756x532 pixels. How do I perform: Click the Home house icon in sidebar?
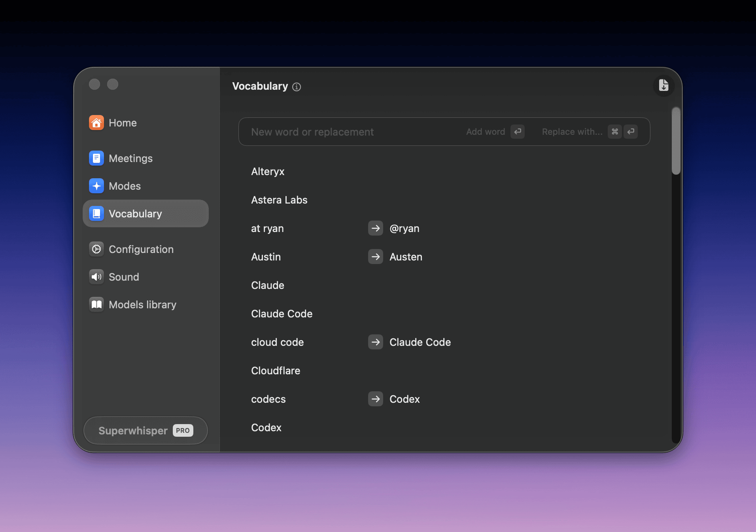coord(96,123)
